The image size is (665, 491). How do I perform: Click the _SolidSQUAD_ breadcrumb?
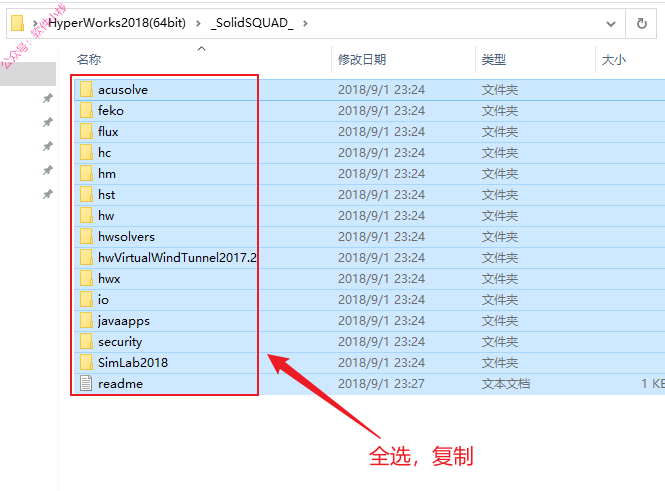pyautogui.click(x=252, y=22)
